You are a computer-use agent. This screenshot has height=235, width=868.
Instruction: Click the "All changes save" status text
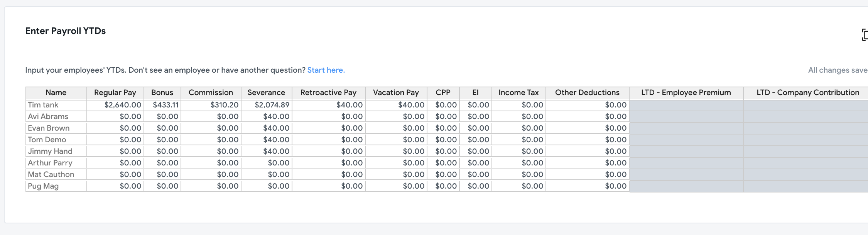pyautogui.click(x=838, y=70)
